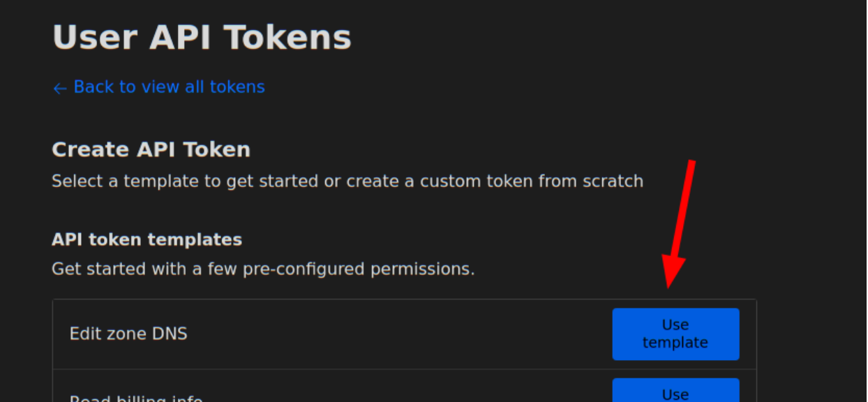Image resolution: width=868 pixels, height=402 pixels.
Task: Click the red arrow annotation shaft
Action: click(683, 209)
